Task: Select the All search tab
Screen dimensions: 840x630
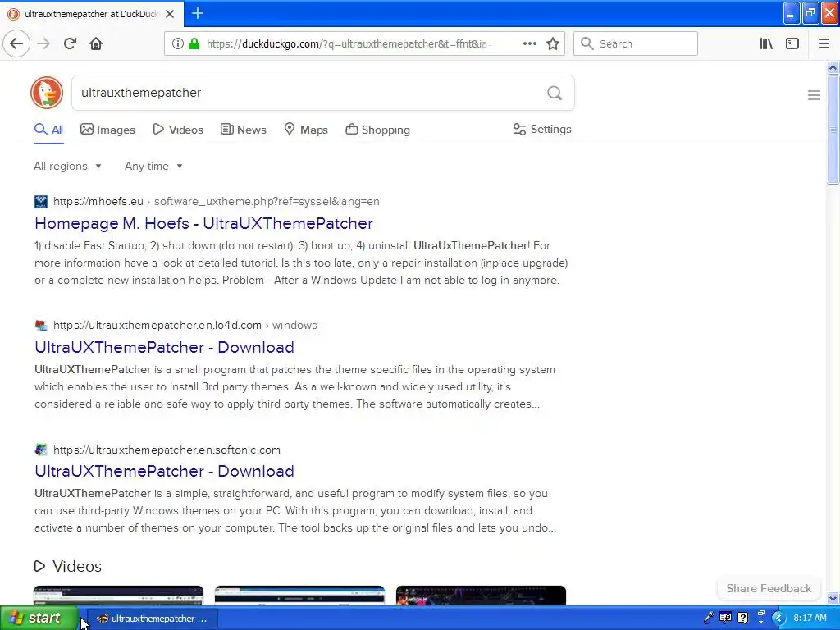Action: pos(48,130)
